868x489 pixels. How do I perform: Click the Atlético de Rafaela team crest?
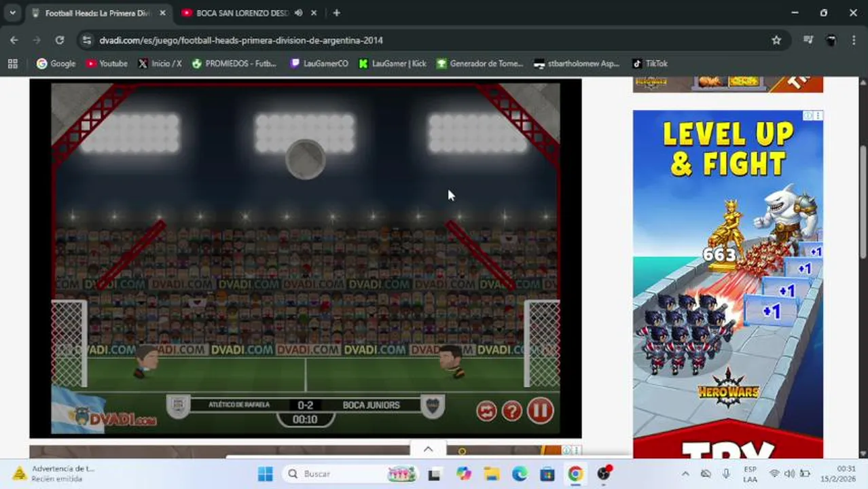(x=178, y=406)
